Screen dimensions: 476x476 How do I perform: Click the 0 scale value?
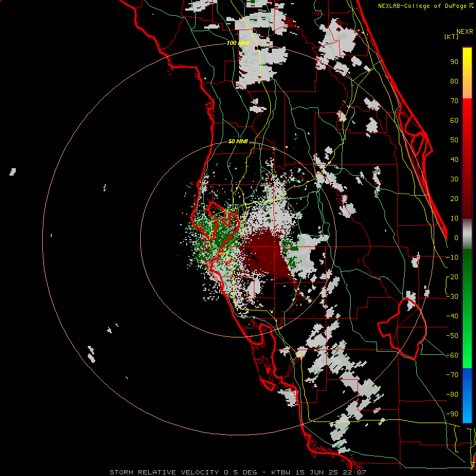point(456,237)
